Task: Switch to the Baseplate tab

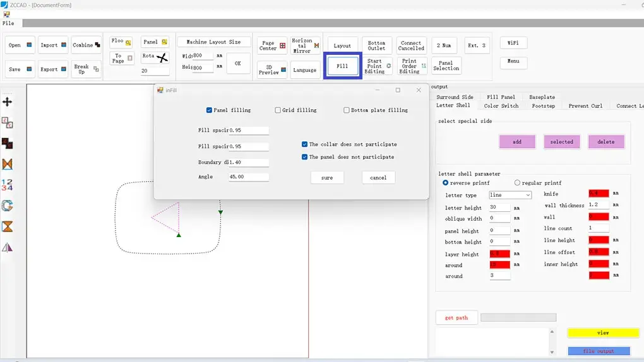Action: coord(542,97)
